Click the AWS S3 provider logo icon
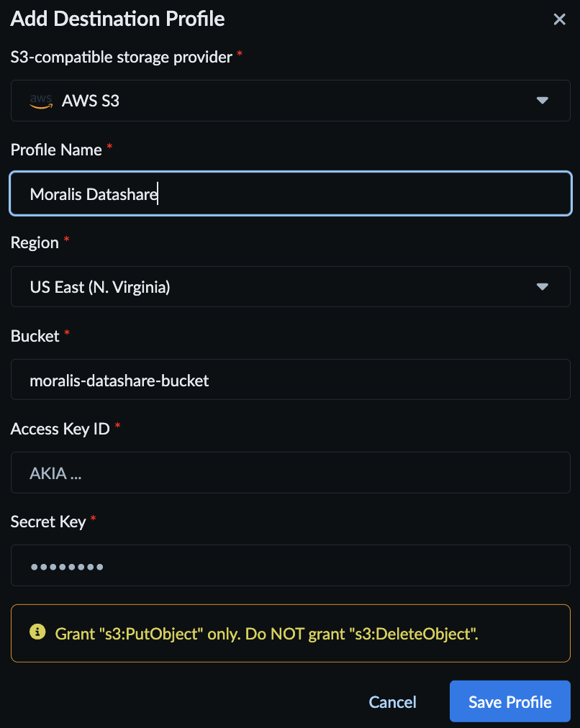Screen dimensions: 580x728 (x=41, y=101)
